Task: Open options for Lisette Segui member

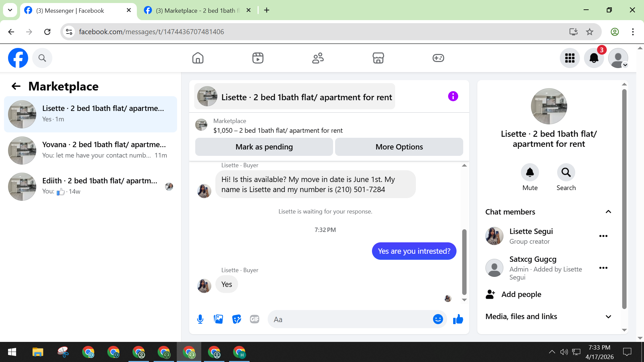Action: coord(603,236)
